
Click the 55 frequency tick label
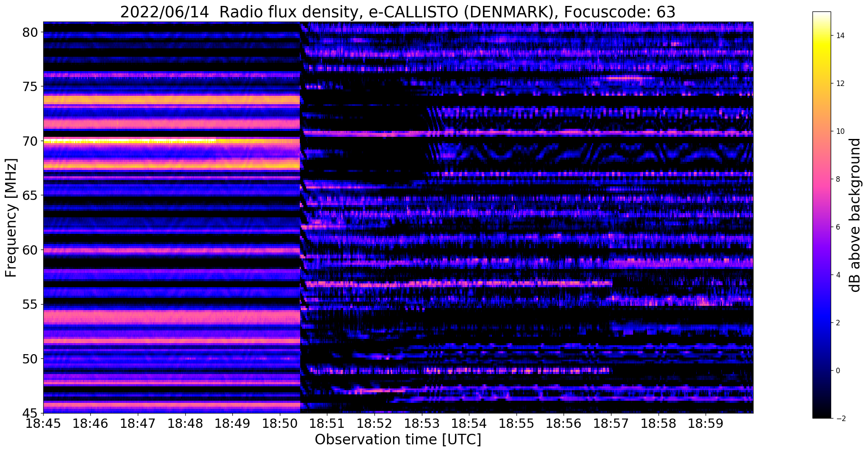pos(30,305)
